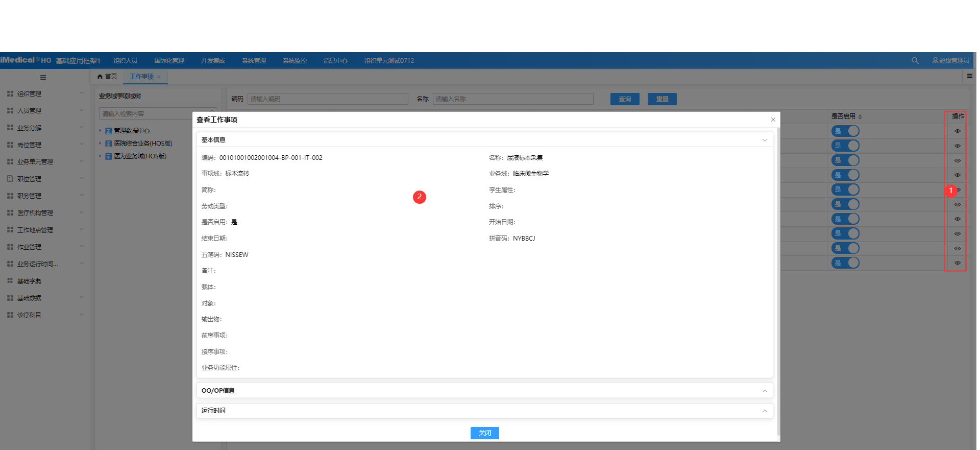Click the iMedical HO logo

tap(26, 60)
